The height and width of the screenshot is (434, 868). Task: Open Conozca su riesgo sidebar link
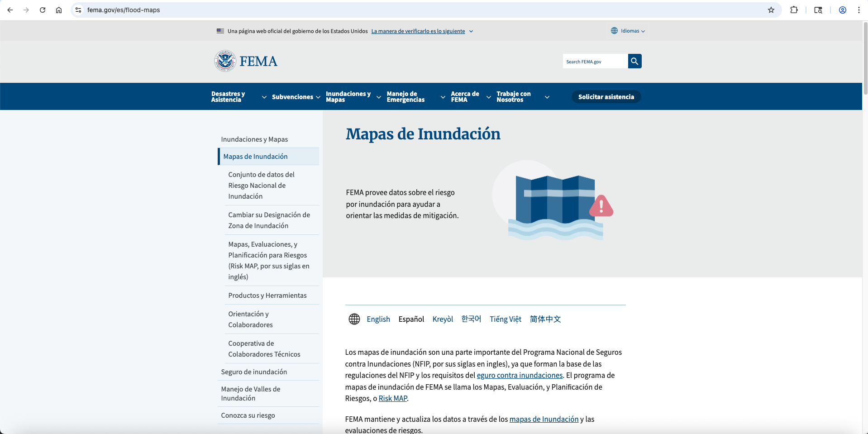268,415
